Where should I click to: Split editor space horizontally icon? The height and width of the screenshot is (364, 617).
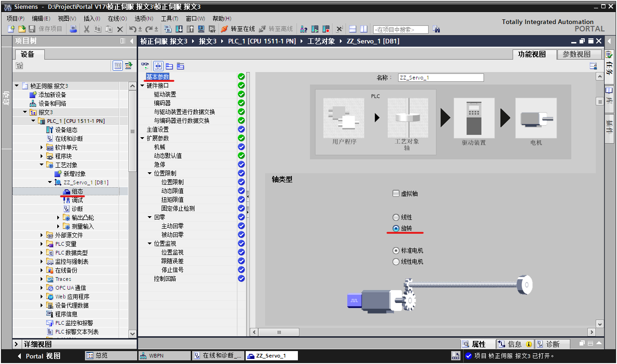click(352, 29)
